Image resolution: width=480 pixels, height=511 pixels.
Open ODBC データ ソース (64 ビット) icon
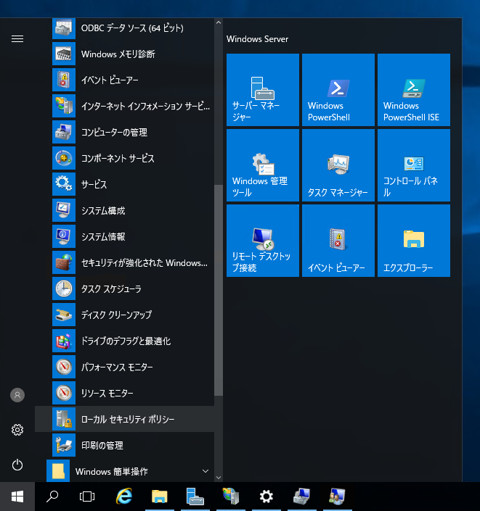click(x=64, y=28)
